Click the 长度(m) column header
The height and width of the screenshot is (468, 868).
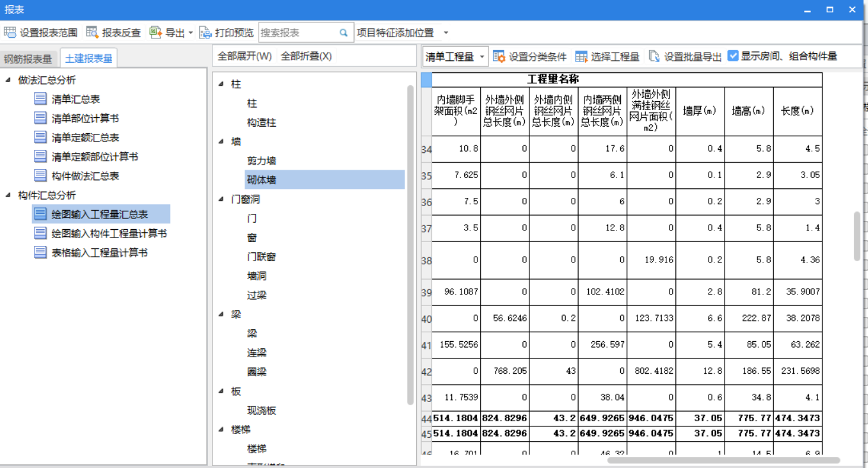797,111
